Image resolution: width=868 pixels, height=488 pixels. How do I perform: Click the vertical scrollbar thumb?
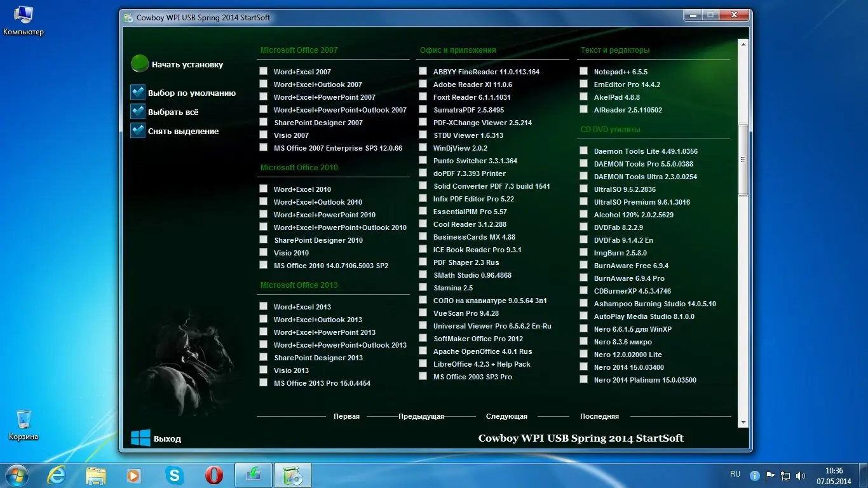(x=743, y=159)
